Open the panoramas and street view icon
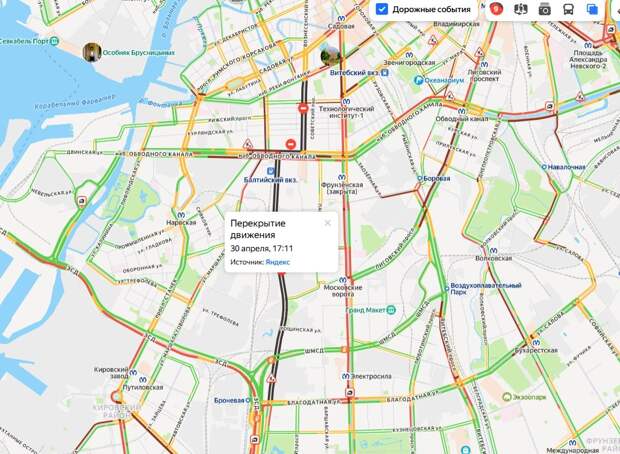Screen dimensions: 620x454 tap(520, 9)
